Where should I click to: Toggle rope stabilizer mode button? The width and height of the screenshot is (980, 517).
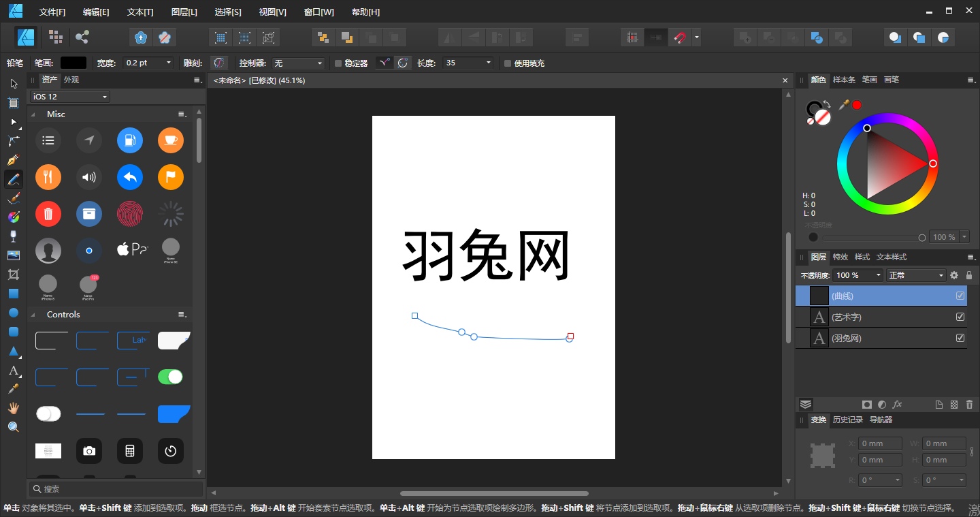click(x=385, y=63)
